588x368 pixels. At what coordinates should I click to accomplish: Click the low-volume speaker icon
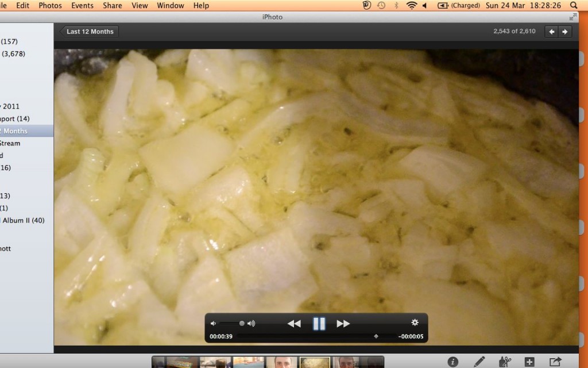213,323
